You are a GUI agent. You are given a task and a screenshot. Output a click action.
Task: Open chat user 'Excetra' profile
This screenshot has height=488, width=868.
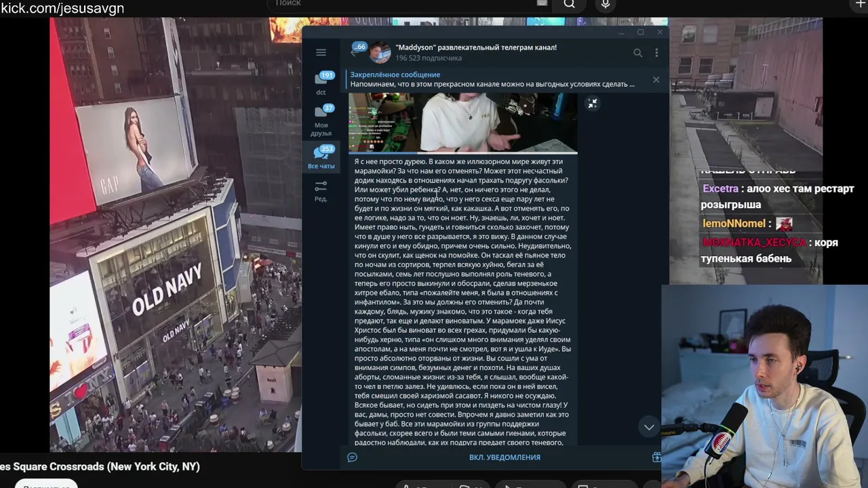[720, 189]
